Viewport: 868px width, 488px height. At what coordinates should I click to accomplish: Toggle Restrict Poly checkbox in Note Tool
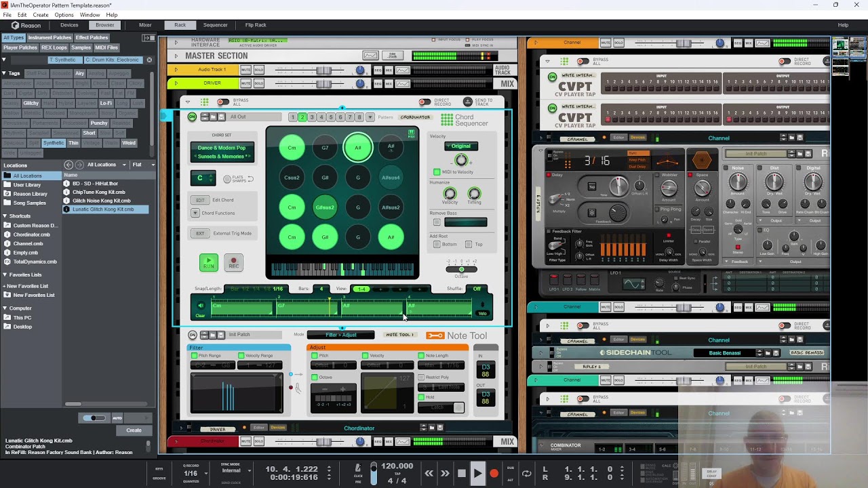[421, 377]
